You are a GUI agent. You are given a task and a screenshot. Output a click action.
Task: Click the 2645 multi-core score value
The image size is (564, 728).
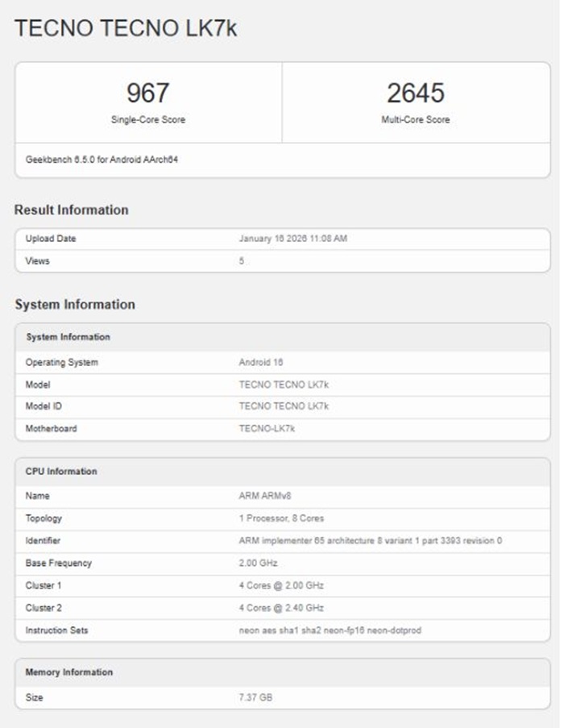pyautogui.click(x=415, y=94)
